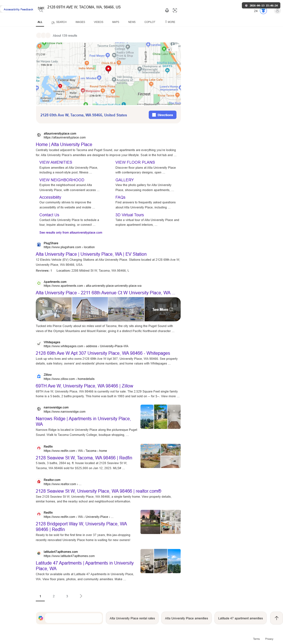The image size is (283, 644).
Task: Switch to the COPILOT tab
Action: (x=150, y=22)
